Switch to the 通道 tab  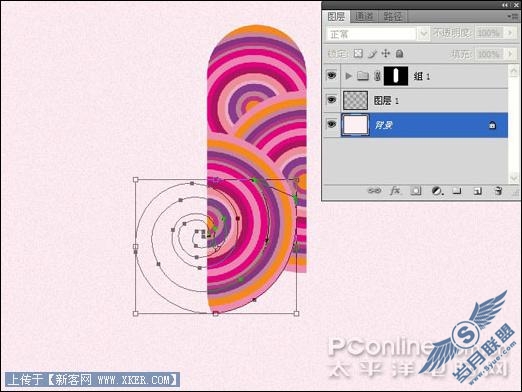point(364,16)
